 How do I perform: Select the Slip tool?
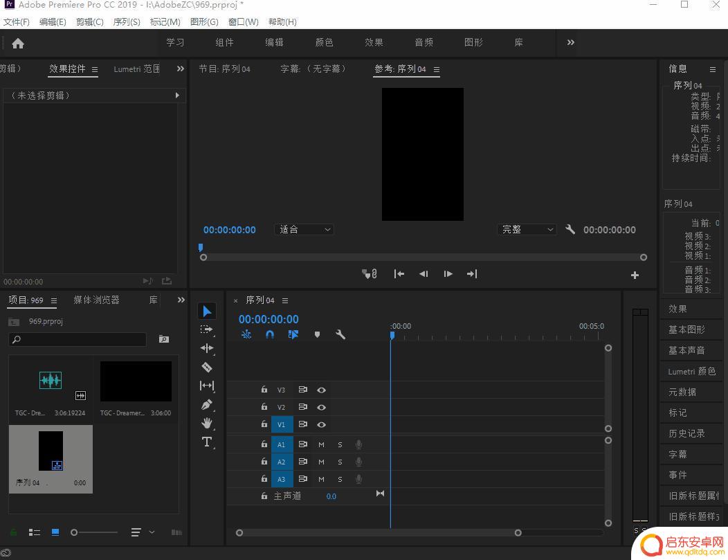click(207, 386)
